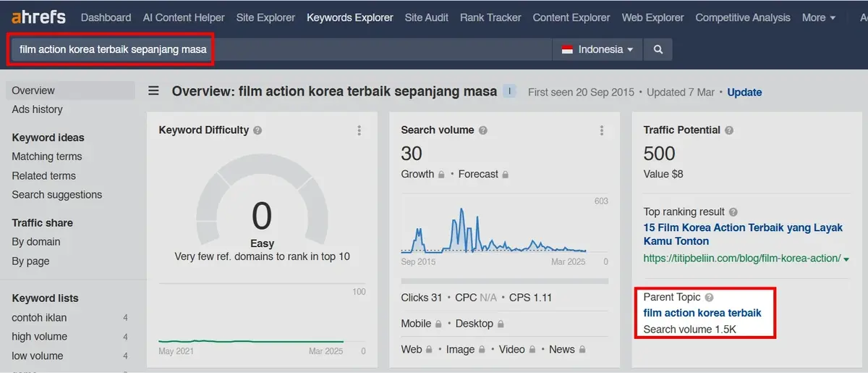The image size is (868, 373).
Task: Click the Image lock icon
Action: (x=482, y=350)
